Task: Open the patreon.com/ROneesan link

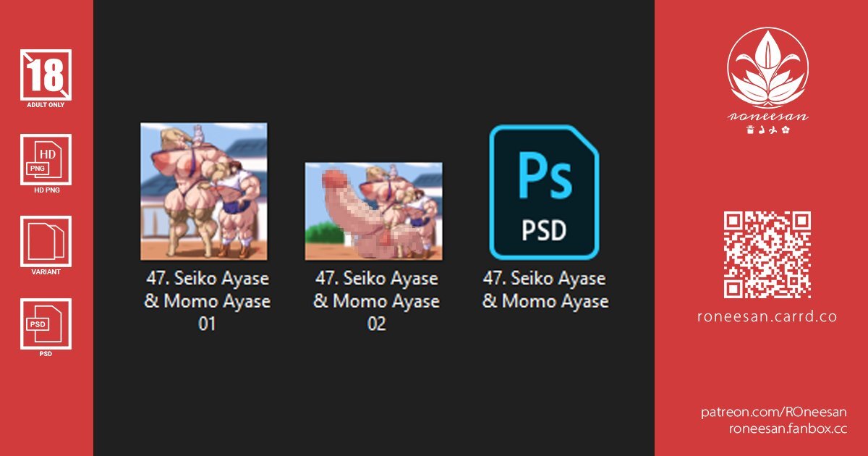Action: tap(774, 412)
